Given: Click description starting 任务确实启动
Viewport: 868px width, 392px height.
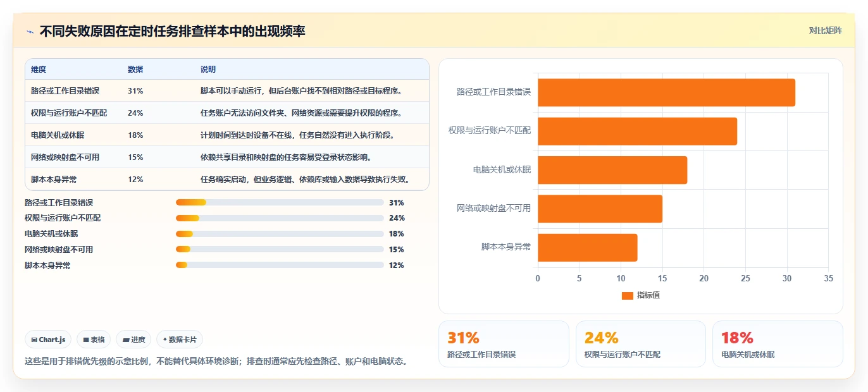Looking at the screenshot, I should (306, 180).
